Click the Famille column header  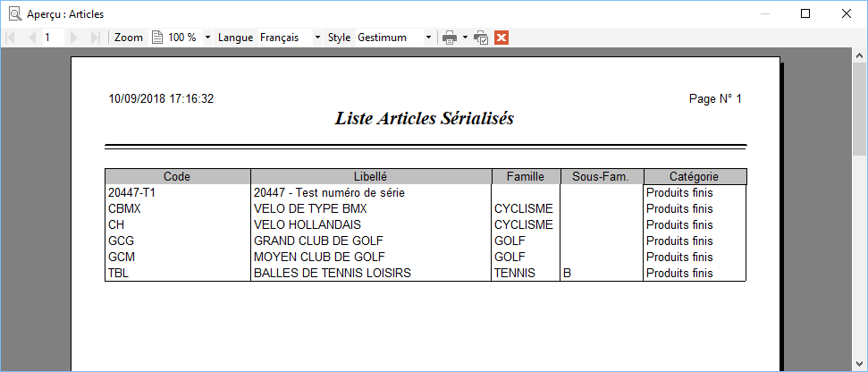[x=526, y=176]
